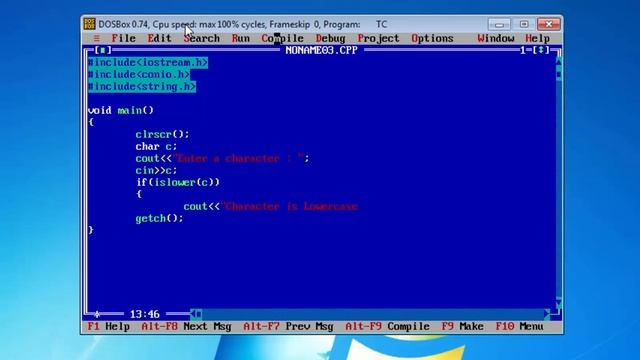Click the horizontal scrollbar track
Viewport: 640px width, 360px height.
pos(373,314)
